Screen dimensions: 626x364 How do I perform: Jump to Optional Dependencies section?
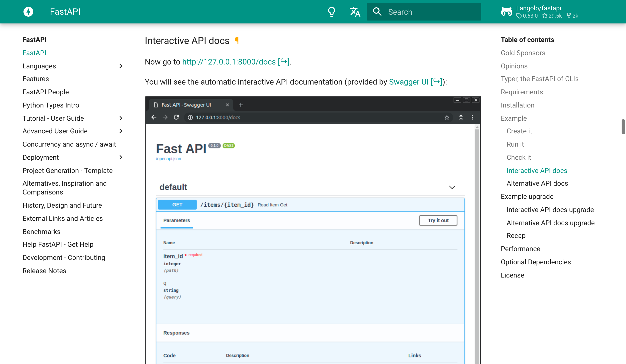[x=536, y=262]
